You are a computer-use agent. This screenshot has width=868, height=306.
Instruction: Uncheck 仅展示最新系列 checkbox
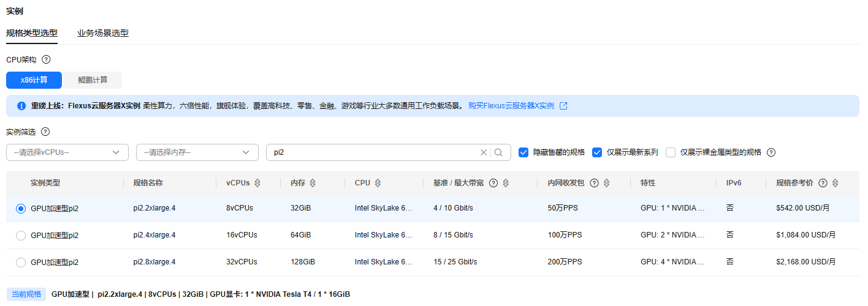click(597, 152)
